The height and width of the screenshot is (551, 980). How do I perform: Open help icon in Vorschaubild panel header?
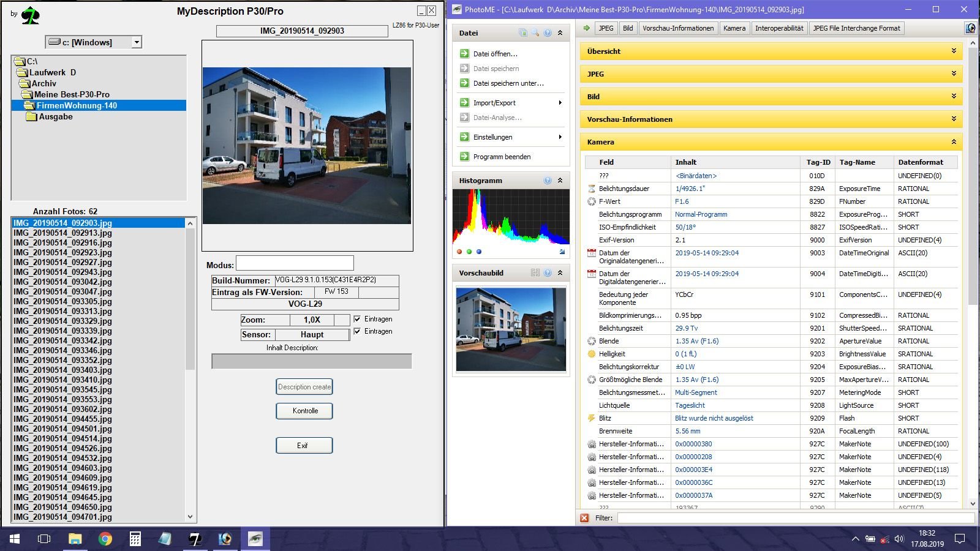[548, 272]
